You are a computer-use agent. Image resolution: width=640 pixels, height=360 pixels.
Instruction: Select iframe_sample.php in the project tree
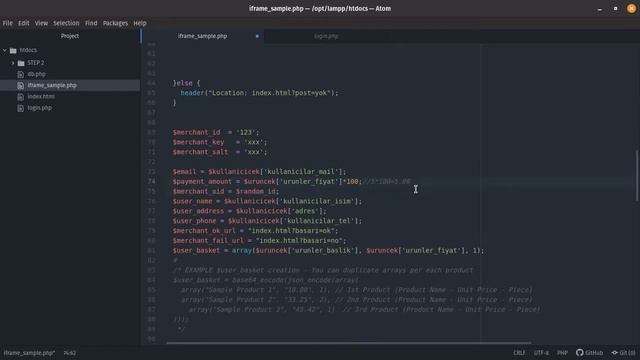(52, 85)
